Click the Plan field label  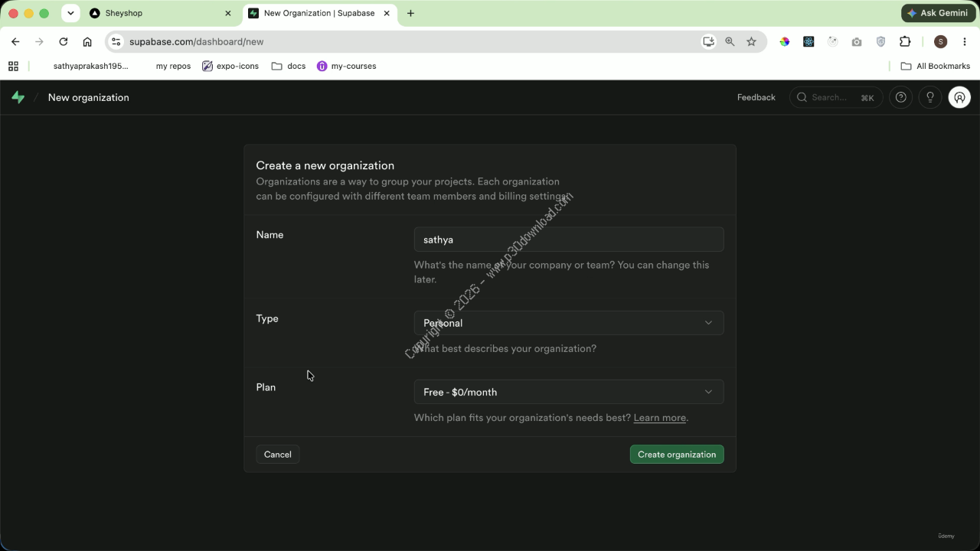click(x=266, y=387)
